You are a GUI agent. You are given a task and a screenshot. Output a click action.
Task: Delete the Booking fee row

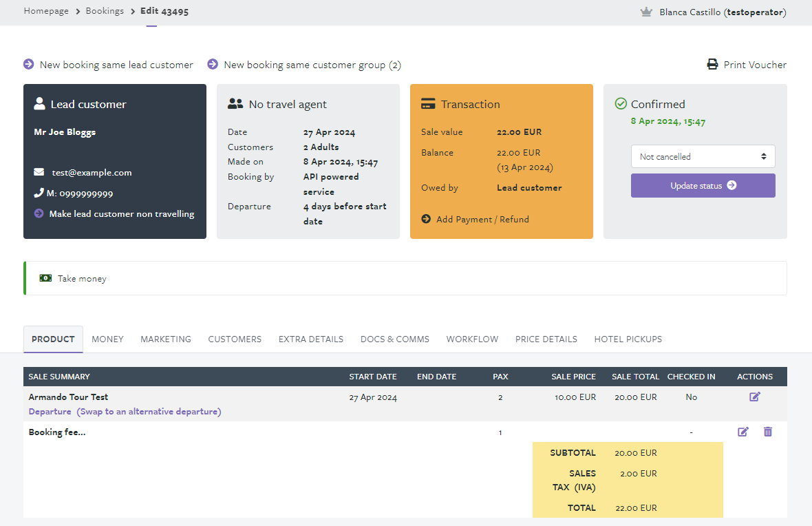tap(768, 432)
